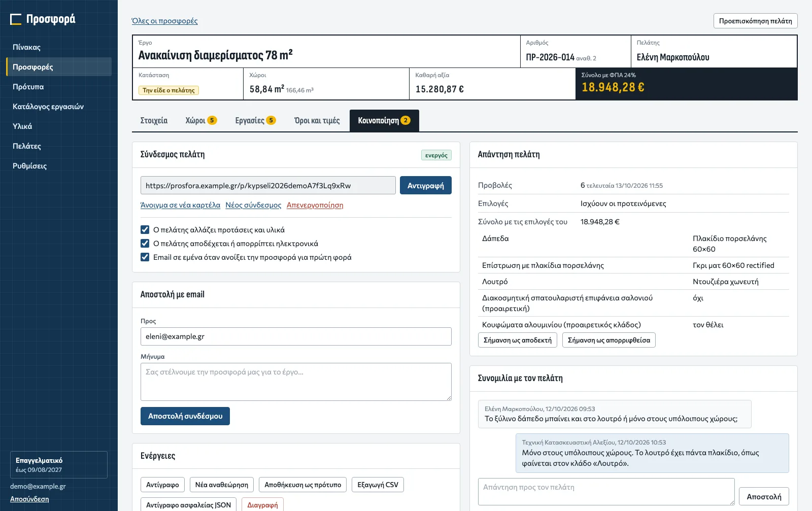The image size is (812, 511).
Task: Toggle 'Ο πελάτης αποδέχεται ή απορρίπτει ηλεκτρονικά' checkbox
Action: [x=145, y=244]
